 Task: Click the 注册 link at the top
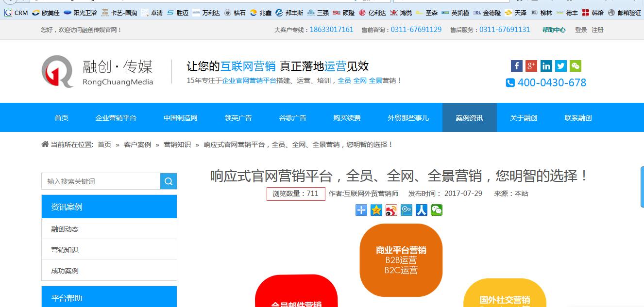(x=597, y=30)
